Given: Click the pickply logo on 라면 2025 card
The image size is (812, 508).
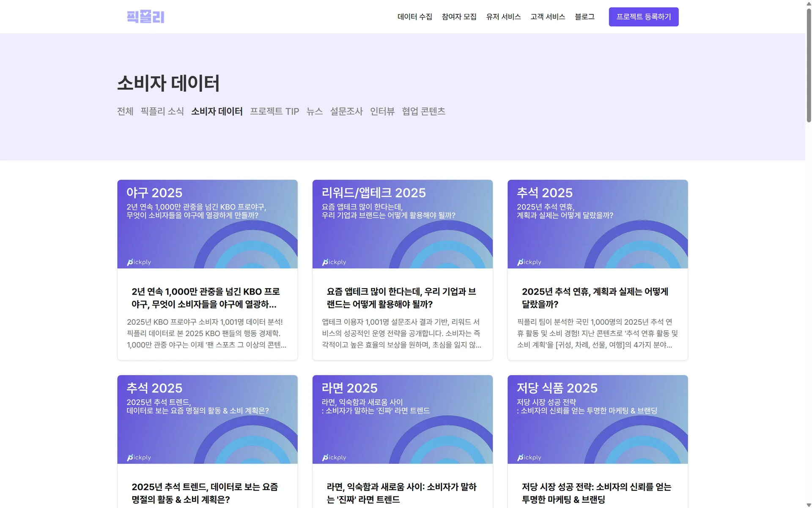Looking at the screenshot, I should (x=334, y=457).
